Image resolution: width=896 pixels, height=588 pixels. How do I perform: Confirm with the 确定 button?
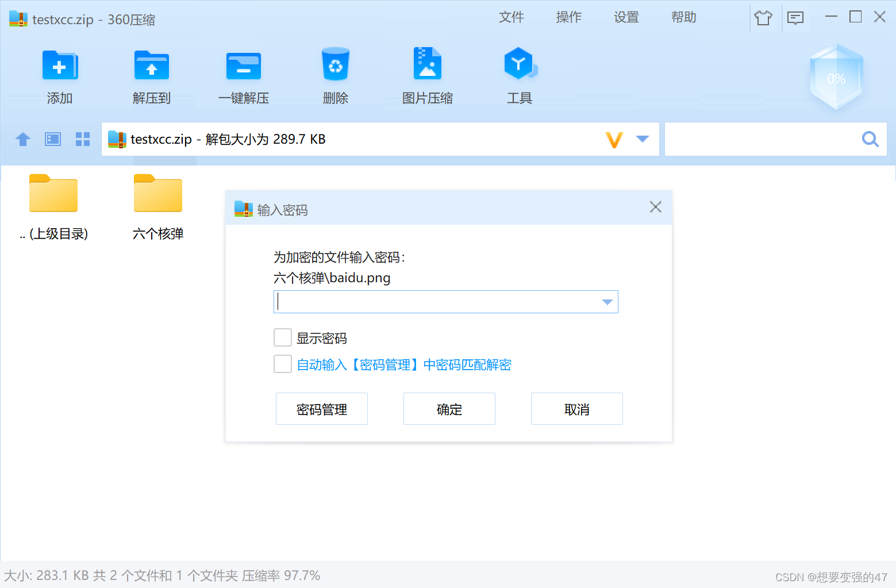(x=449, y=409)
